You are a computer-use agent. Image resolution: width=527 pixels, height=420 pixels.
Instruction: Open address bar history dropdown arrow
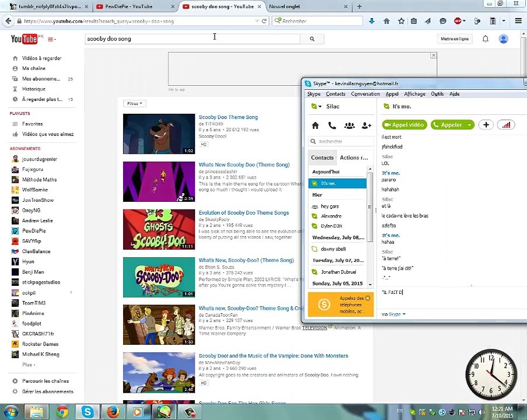pyautogui.click(x=257, y=21)
